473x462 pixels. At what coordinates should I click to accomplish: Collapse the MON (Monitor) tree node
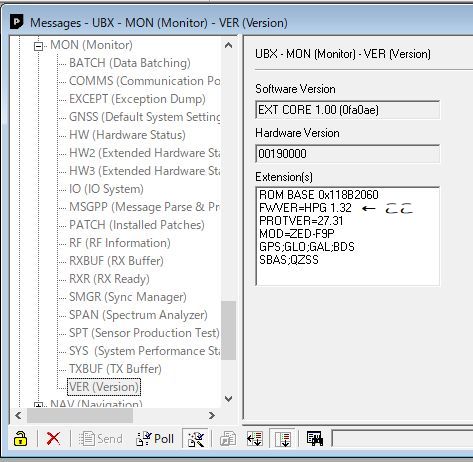pos(39,46)
